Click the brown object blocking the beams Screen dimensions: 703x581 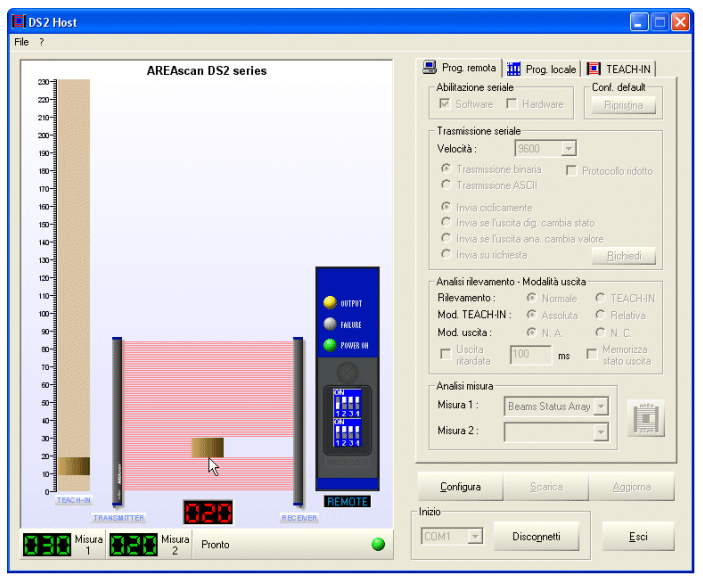coord(208,447)
